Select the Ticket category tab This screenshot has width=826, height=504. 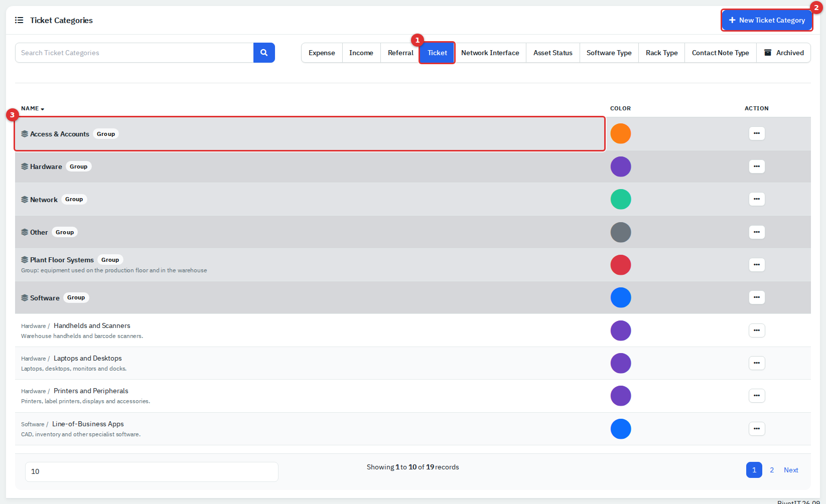pos(437,53)
